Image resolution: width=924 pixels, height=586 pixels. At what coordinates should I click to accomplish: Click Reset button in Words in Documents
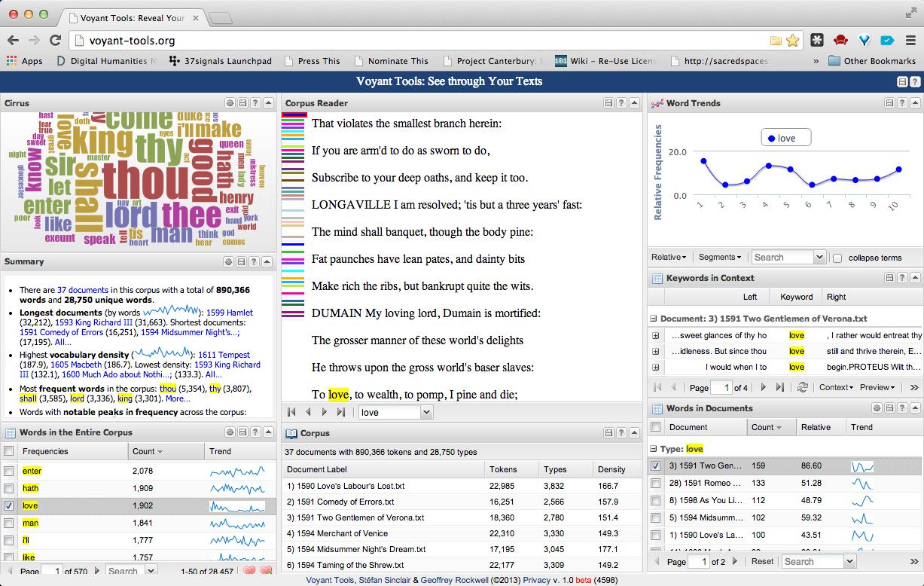[762, 561]
